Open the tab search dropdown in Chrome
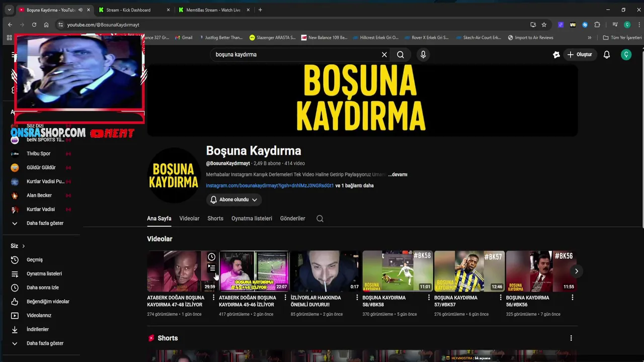644x362 pixels. 9,10
